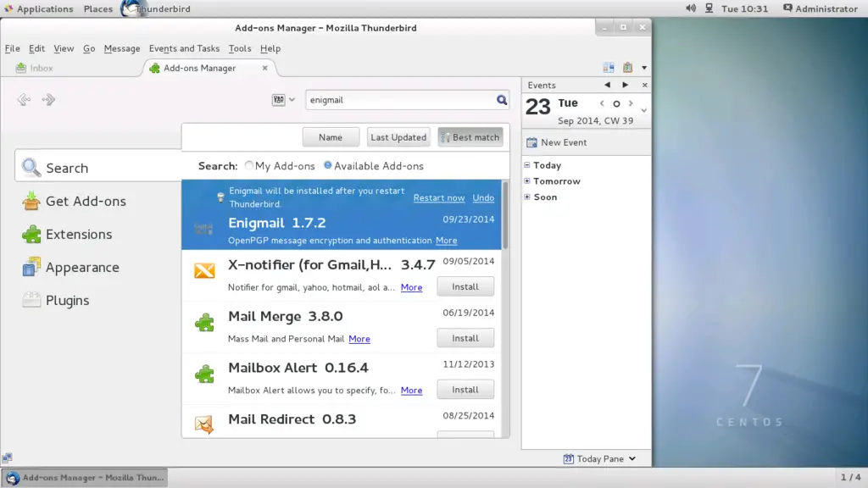Install Mail Merge add-on
Viewport: 868px width, 488px height.
tap(465, 338)
